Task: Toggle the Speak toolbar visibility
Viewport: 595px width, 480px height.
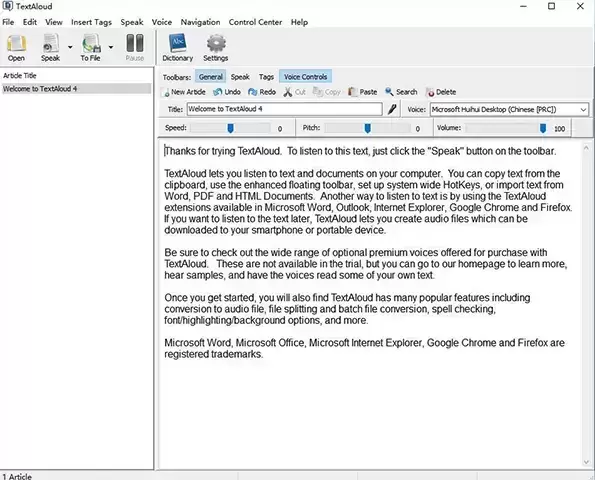Action: pyautogui.click(x=240, y=77)
